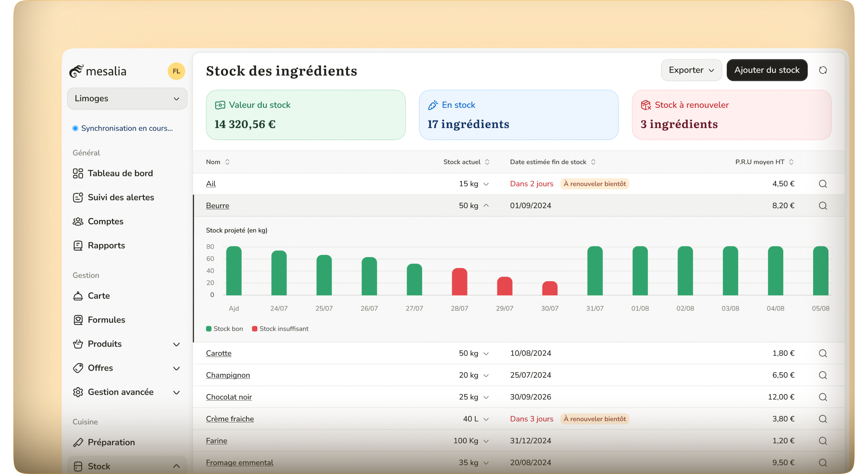The image size is (868, 474).
Task: Click the magnifier icon on the Carotte row
Action: (822, 353)
